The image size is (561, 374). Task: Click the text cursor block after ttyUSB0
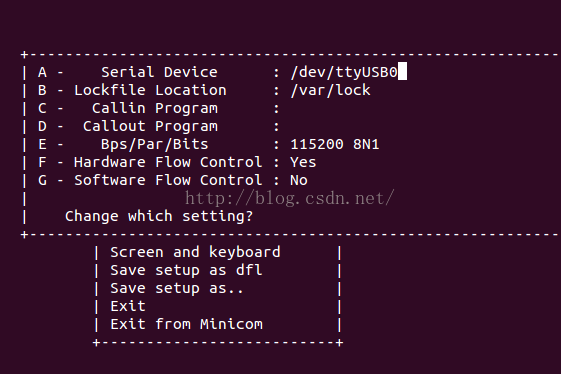(403, 71)
